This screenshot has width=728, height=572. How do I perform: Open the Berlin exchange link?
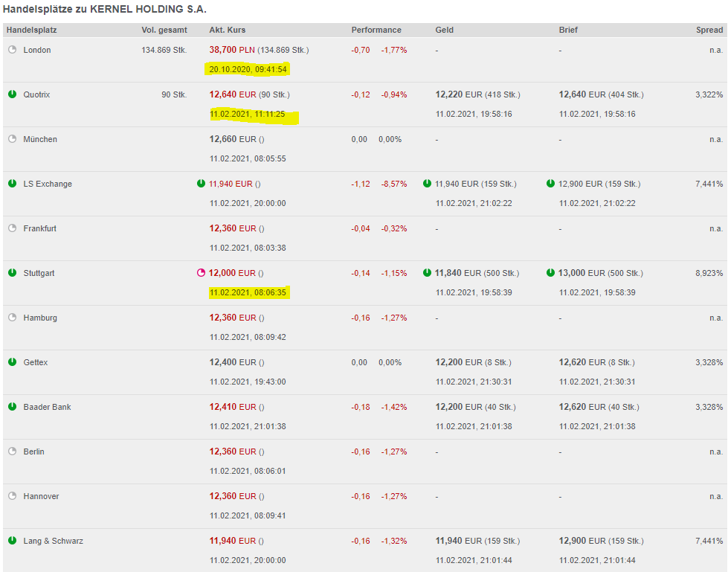coord(35,452)
